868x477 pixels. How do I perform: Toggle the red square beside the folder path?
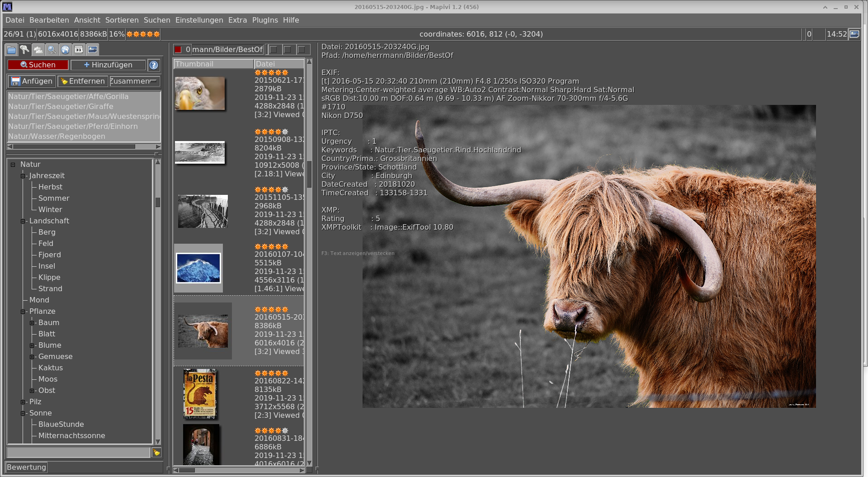tap(178, 50)
